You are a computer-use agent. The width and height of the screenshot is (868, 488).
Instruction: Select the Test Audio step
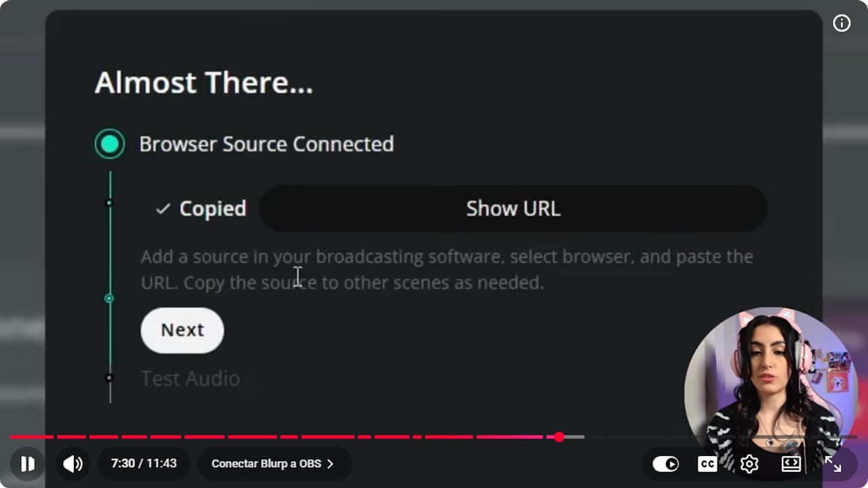pyautogui.click(x=191, y=378)
